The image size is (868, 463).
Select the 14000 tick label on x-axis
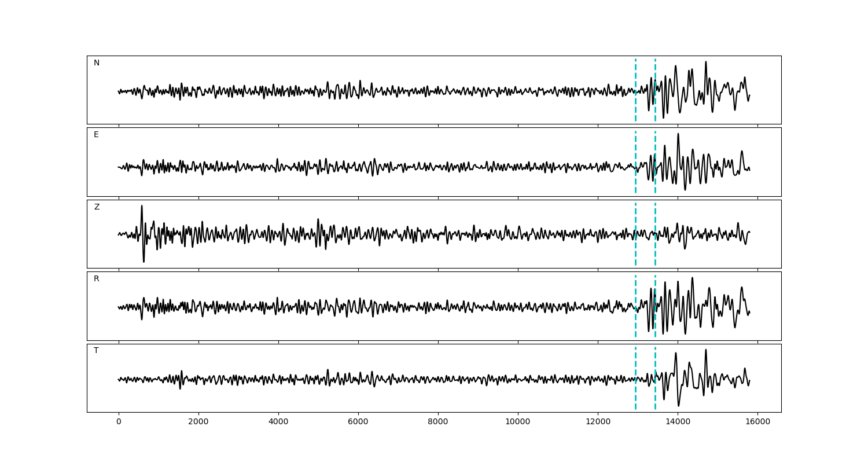pos(678,422)
